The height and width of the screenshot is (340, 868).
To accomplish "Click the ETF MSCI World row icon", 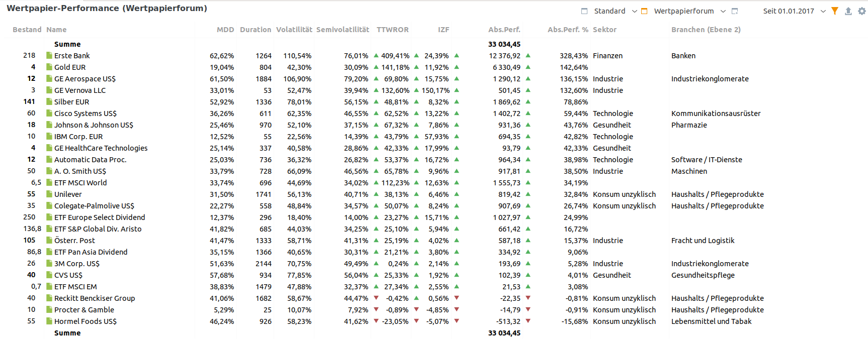I will [x=49, y=183].
